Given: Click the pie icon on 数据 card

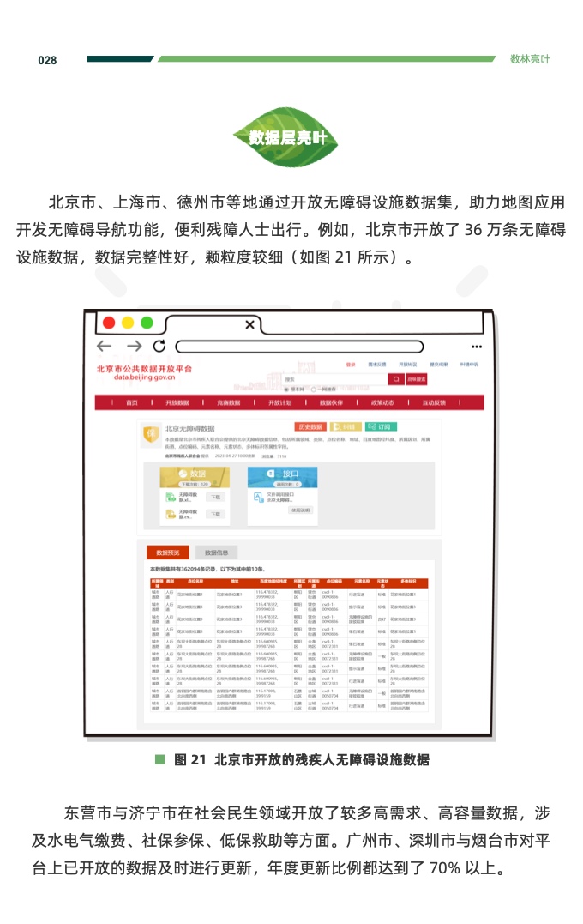Looking at the screenshot, I should pos(183,474).
